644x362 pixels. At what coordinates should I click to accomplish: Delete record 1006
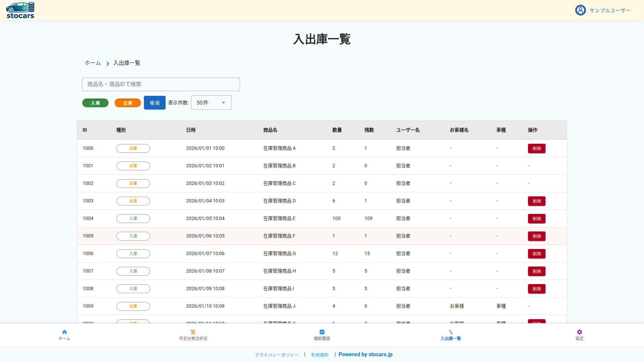pos(537,254)
